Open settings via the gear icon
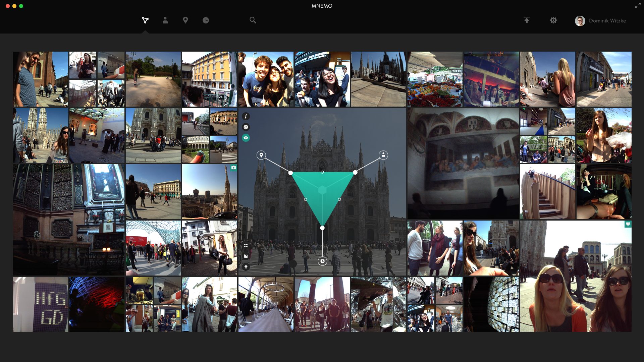The image size is (644, 362). (x=553, y=20)
